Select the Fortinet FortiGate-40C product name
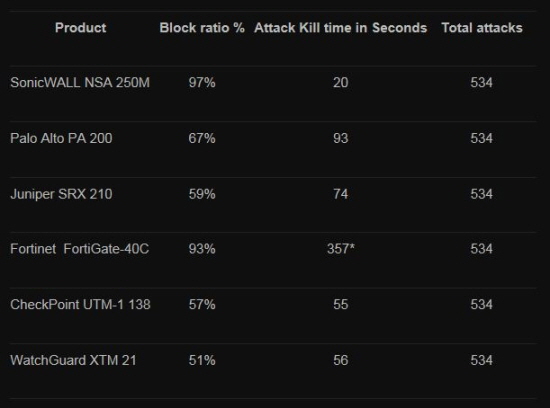The image size is (550, 408). tap(80, 249)
